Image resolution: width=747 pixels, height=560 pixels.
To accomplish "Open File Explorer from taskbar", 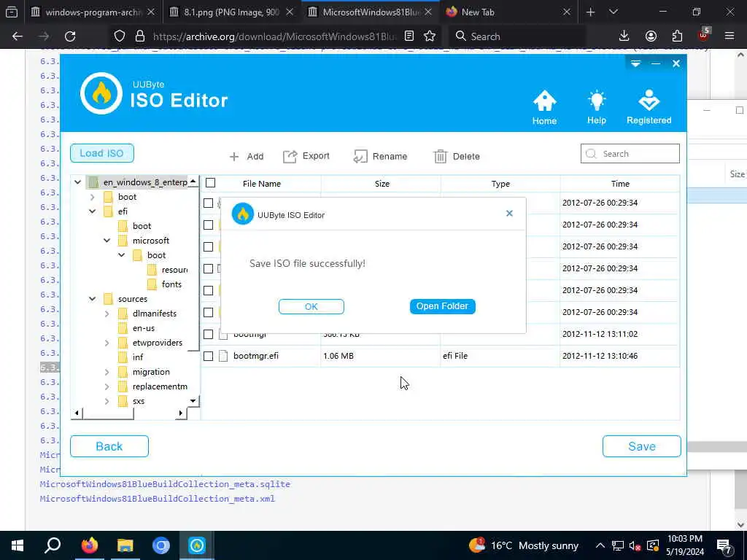I will click(x=125, y=545).
